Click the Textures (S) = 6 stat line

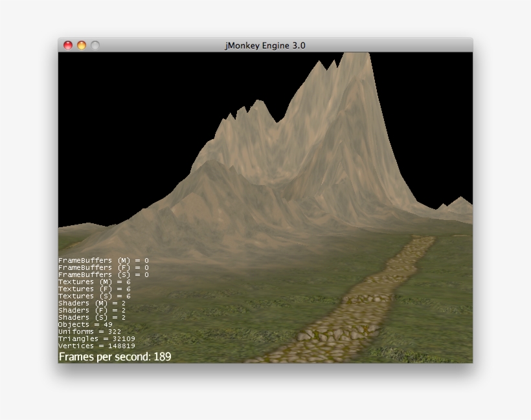tap(94, 296)
